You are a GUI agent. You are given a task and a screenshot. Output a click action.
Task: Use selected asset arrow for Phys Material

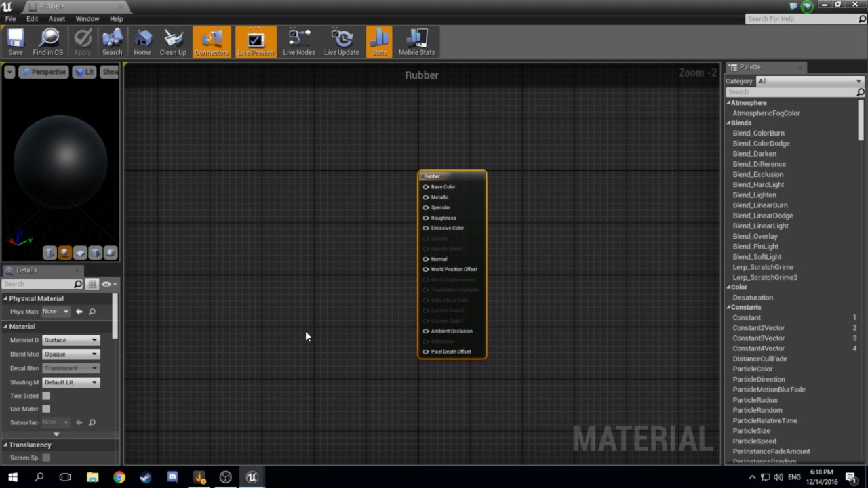[x=79, y=312]
